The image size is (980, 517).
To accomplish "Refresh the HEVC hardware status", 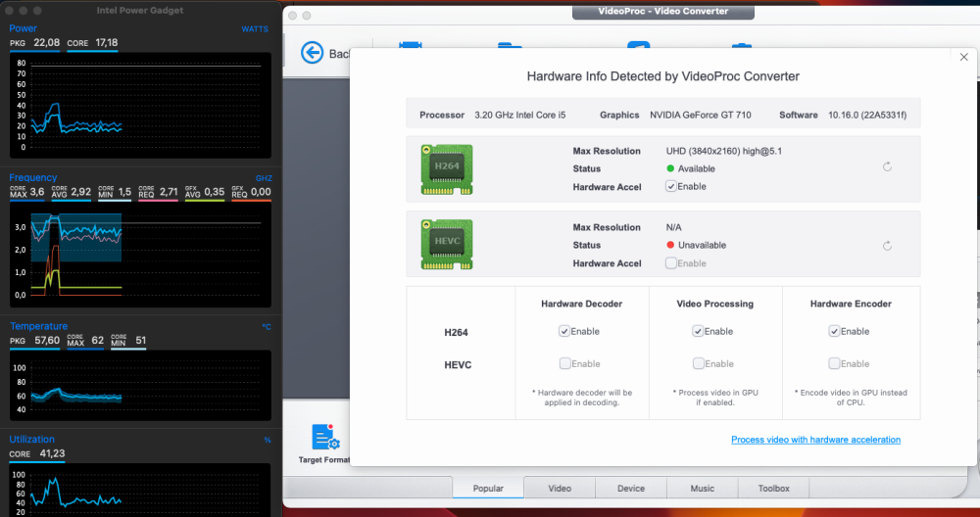I will 887,246.
